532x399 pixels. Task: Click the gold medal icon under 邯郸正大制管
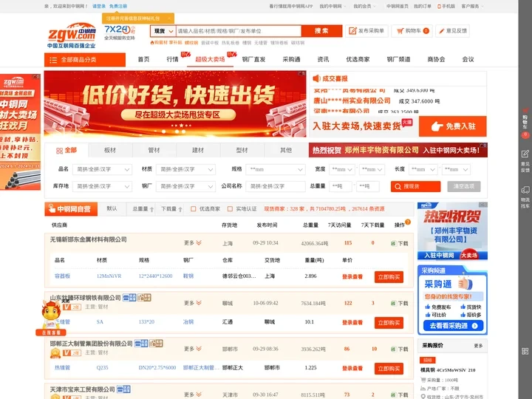tap(55, 353)
